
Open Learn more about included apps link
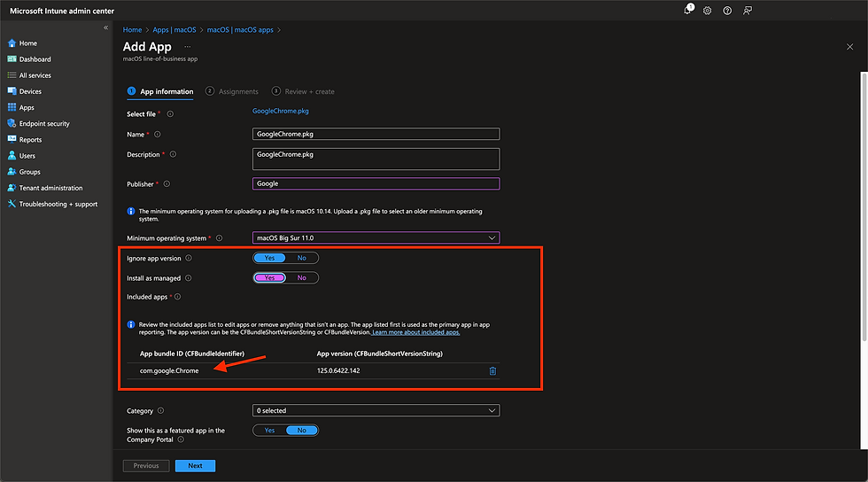click(x=415, y=332)
